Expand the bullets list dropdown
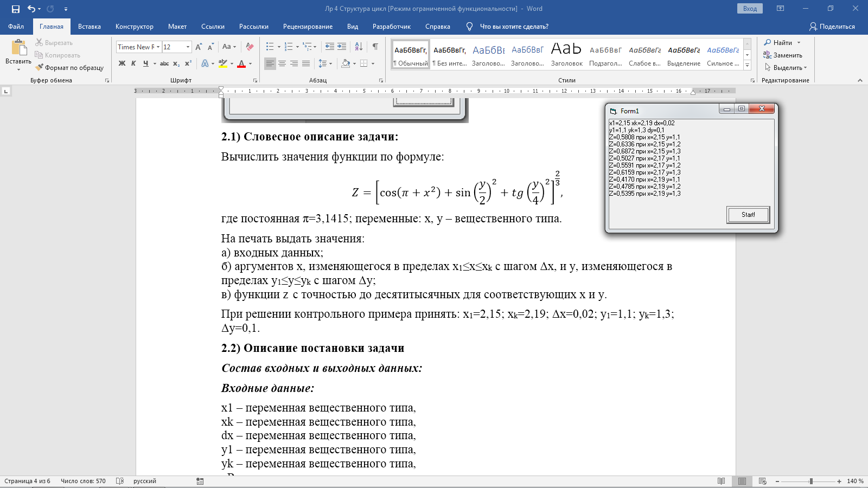This screenshot has width=868, height=488. tap(279, 47)
